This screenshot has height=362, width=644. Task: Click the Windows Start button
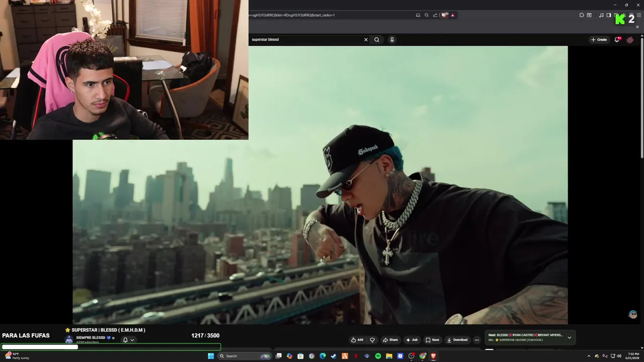[211, 356]
